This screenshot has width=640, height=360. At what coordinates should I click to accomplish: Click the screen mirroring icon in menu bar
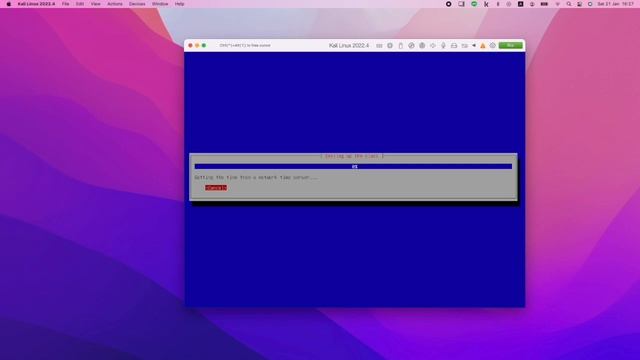point(461,4)
